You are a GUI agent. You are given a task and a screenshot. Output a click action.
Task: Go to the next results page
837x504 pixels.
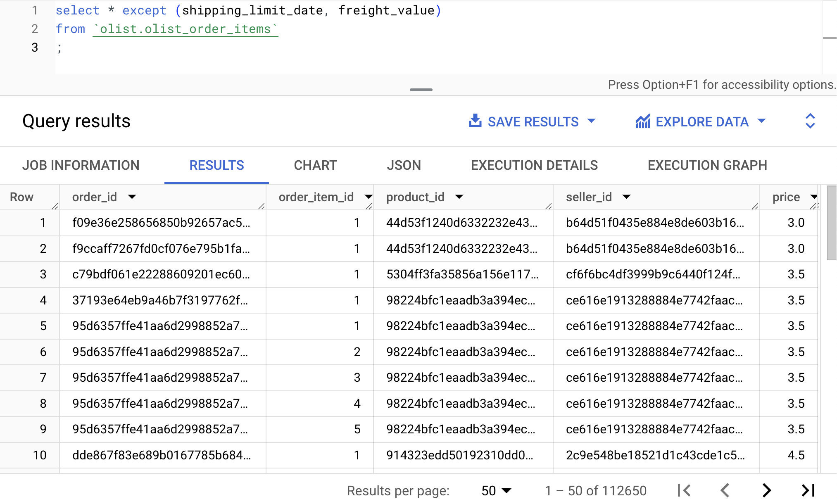click(x=767, y=490)
